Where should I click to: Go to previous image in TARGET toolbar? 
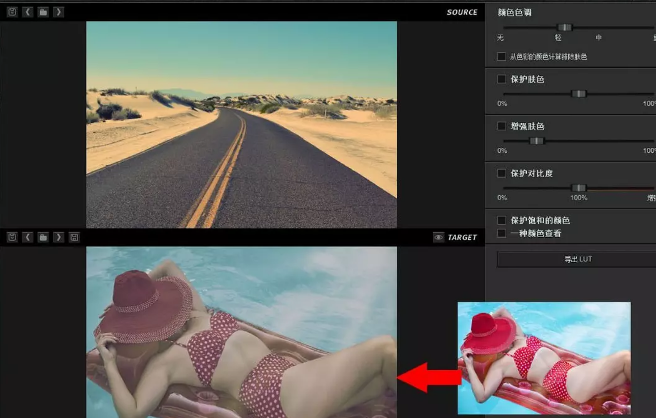28,237
